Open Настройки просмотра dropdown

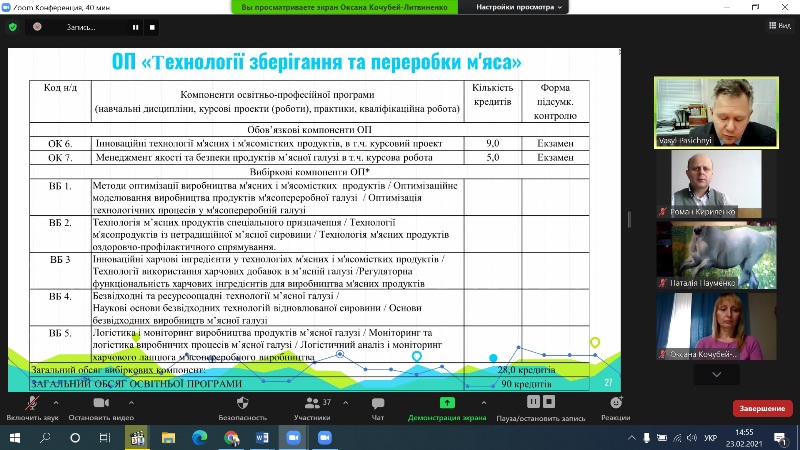[518, 7]
